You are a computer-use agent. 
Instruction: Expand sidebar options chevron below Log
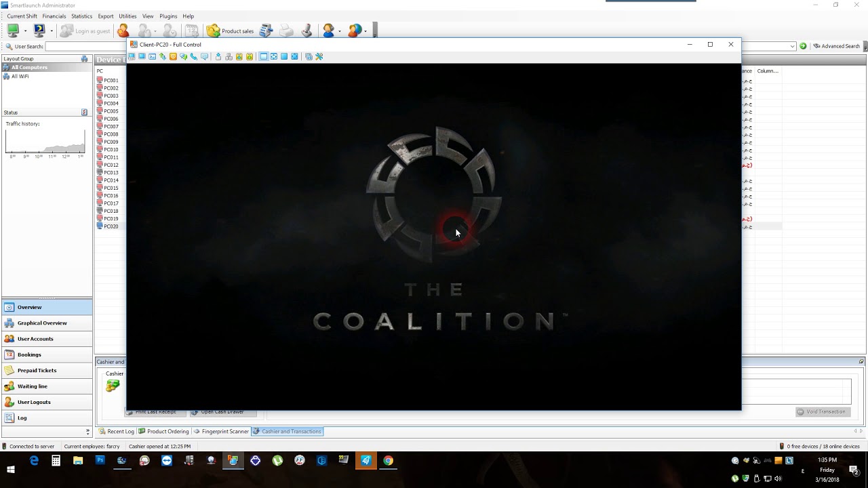pyautogui.click(x=87, y=431)
